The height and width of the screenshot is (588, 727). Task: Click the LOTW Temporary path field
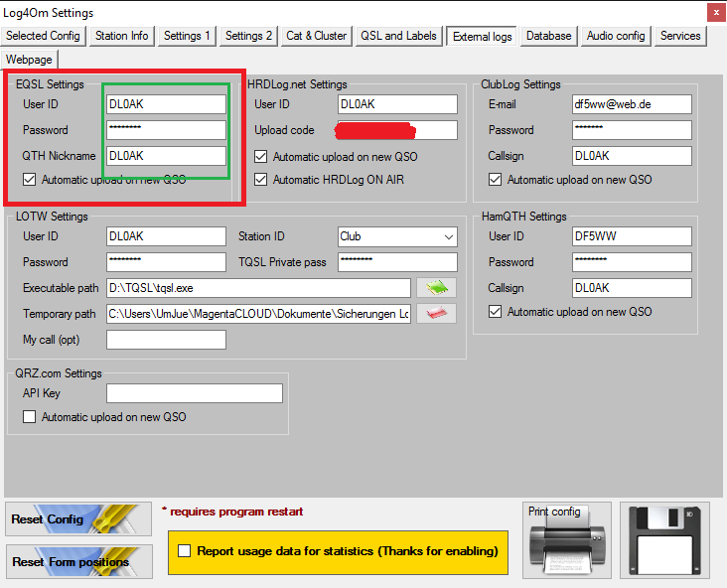(x=258, y=314)
